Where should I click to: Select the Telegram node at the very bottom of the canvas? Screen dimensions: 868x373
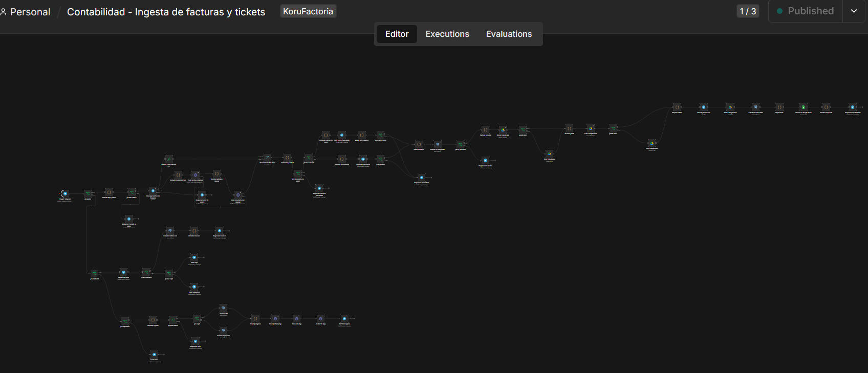coord(154,355)
